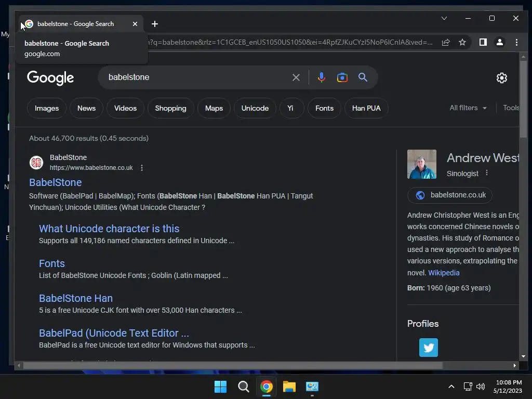Click vertical scrollbar down arrow
The width and height of the screenshot is (532, 399).
(x=523, y=356)
